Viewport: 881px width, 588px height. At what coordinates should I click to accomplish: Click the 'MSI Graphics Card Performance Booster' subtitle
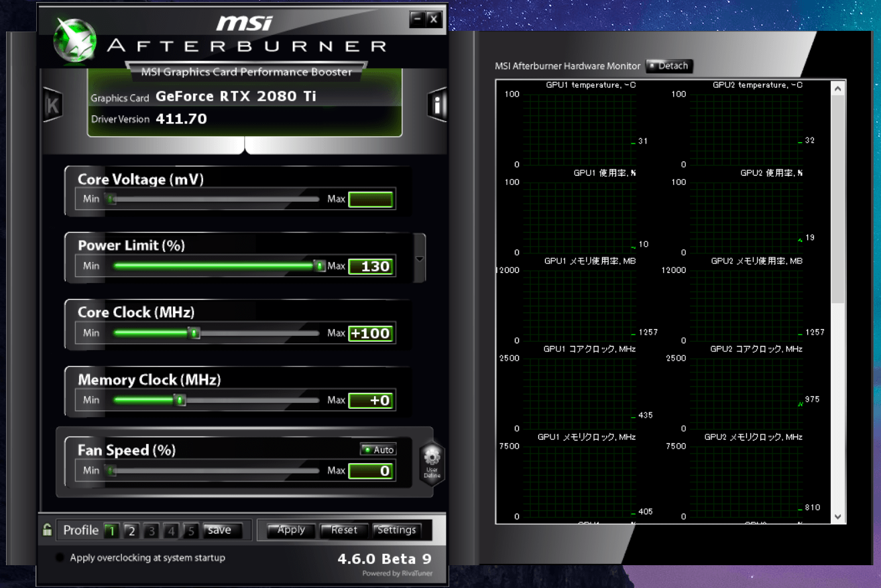(x=247, y=72)
